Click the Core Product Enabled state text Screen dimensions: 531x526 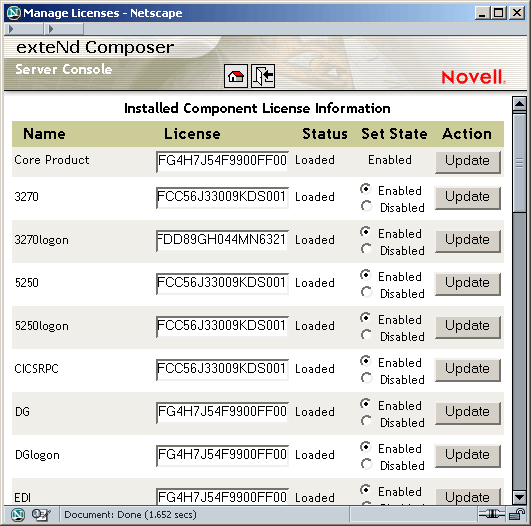390,160
